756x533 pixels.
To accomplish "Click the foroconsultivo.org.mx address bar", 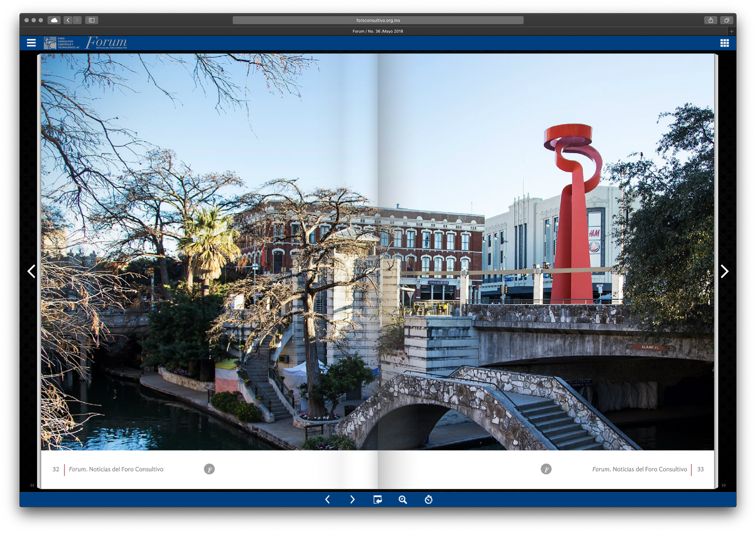I will (x=378, y=20).
